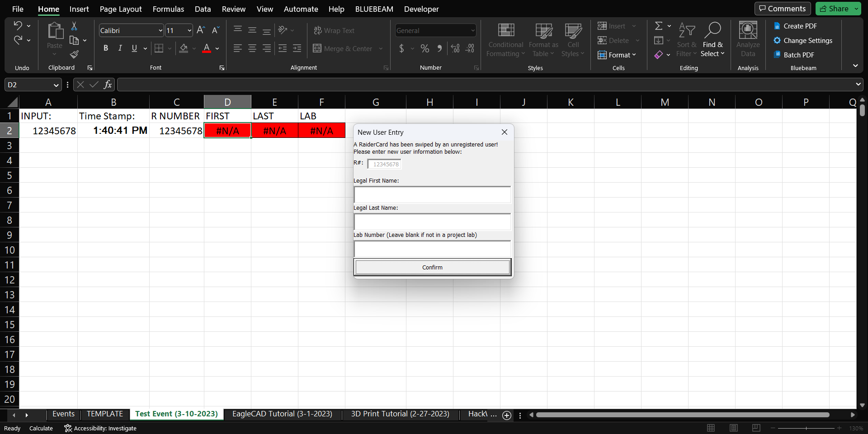Screen dimensions: 868x434
Task: Click the Format as Table icon
Action: 543,40
